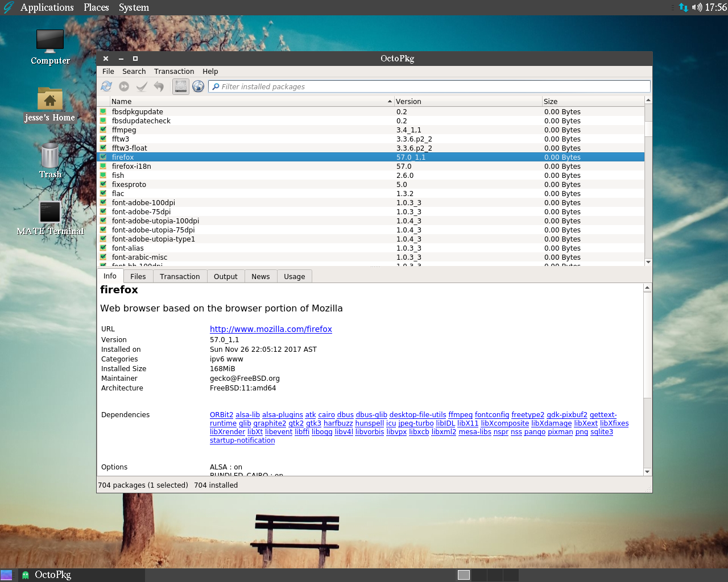The image size is (728, 582).
Task: Click the show desktop icon on the bottom panel
Action: click(6, 575)
